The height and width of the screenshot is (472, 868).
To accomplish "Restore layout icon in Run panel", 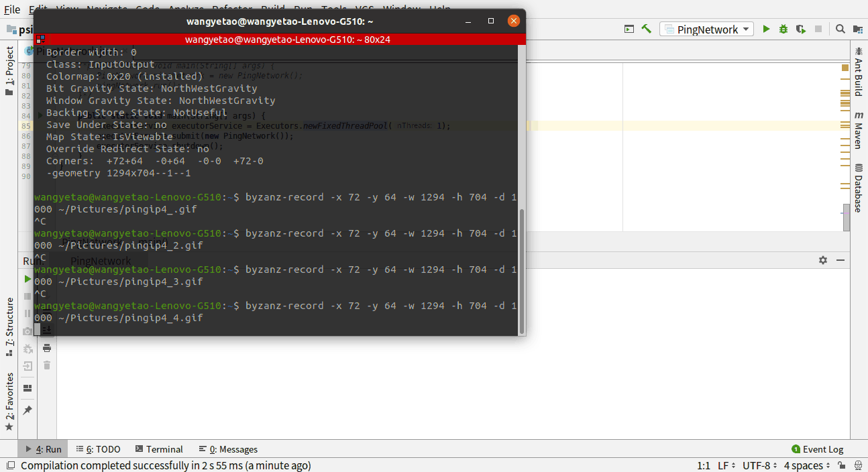I will coord(28,388).
